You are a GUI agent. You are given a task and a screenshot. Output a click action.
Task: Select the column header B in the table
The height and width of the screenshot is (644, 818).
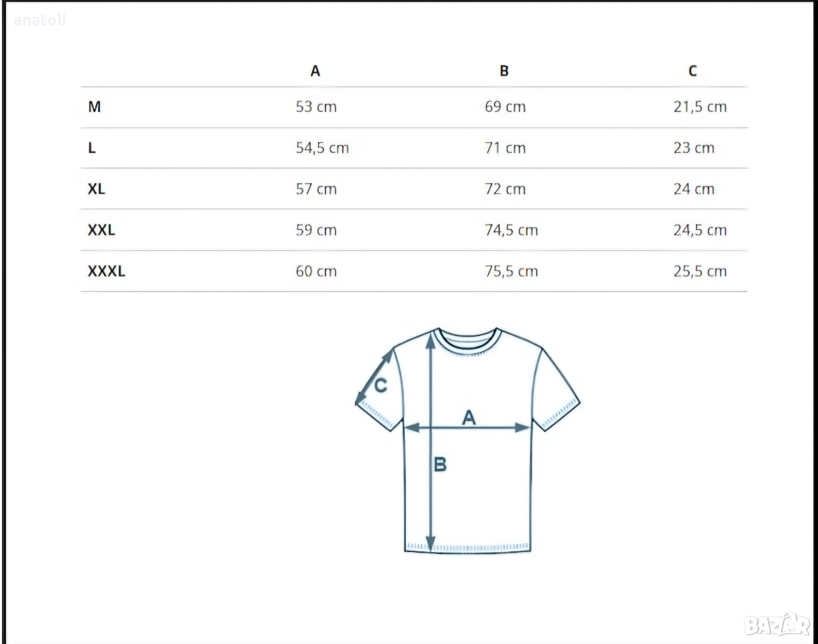[505, 70]
